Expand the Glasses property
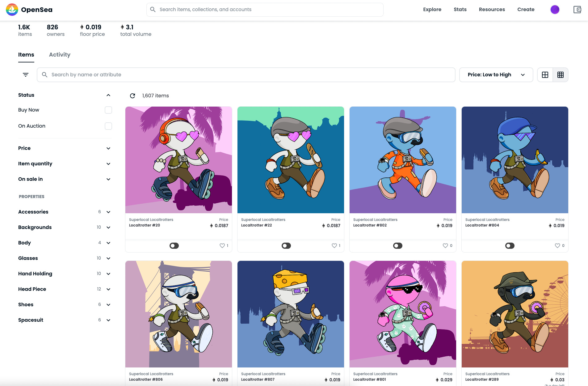The width and height of the screenshot is (588, 386). (108, 258)
